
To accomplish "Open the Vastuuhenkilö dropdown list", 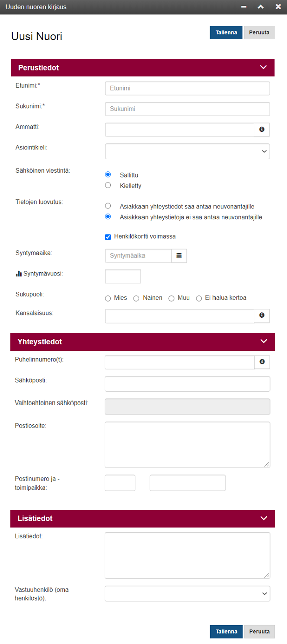I will (x=187, y=593).
